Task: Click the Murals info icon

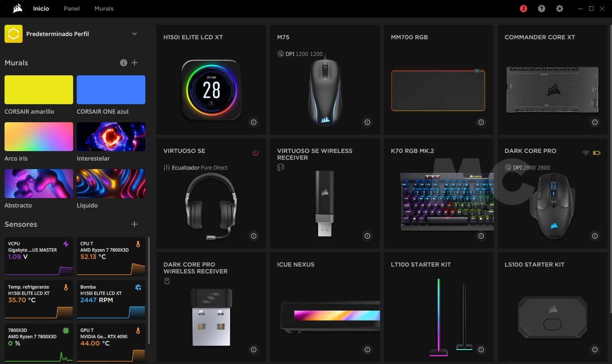Action: click(124, 63)
